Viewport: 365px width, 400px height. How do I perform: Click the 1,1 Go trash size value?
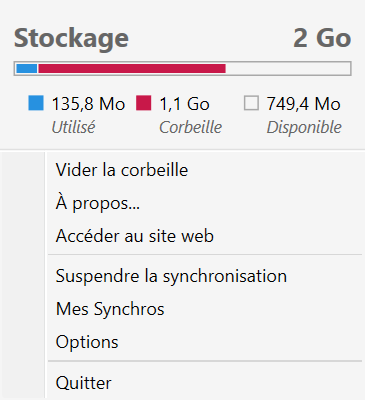coord(184,104)
